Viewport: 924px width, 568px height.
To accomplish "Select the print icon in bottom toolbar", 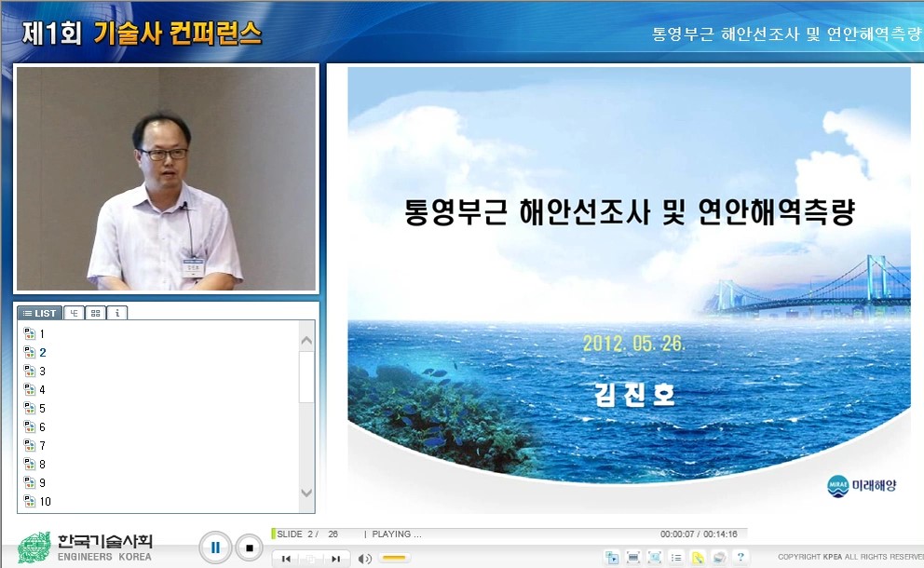I will click(x=718, y=557).
